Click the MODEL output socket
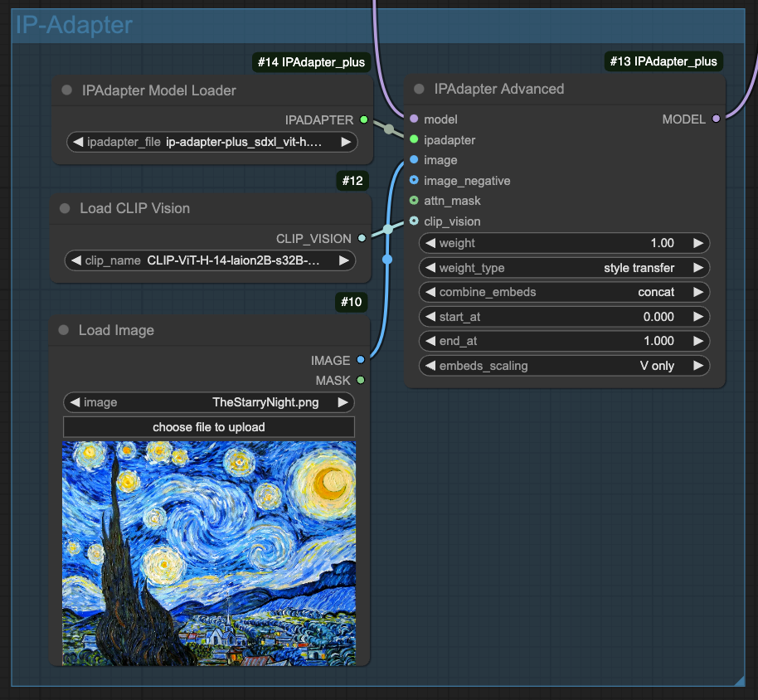 pyautogui.click(x=717, y=119)
